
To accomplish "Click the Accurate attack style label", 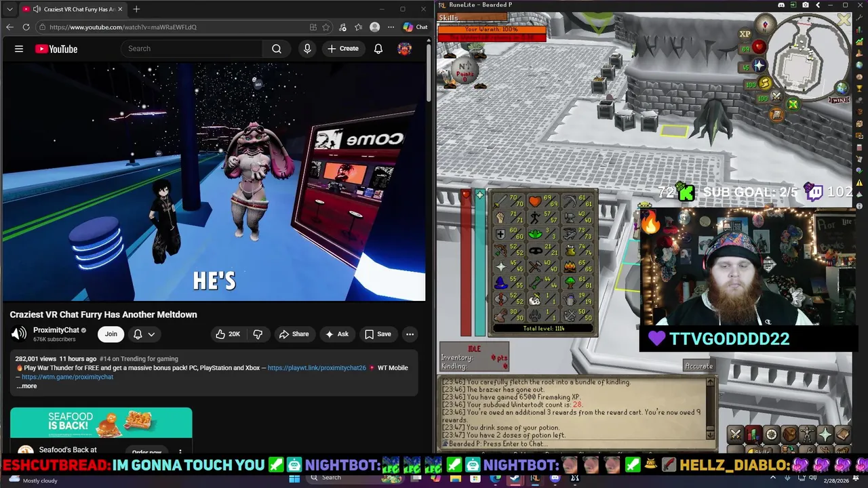I will pyautogui.click(x=698, y=366).
